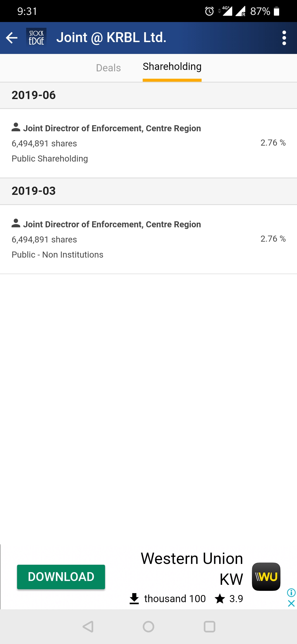Tap the 2019-03 section header
Viewport: 297px width, 644px height.
(x=148, y=191)
